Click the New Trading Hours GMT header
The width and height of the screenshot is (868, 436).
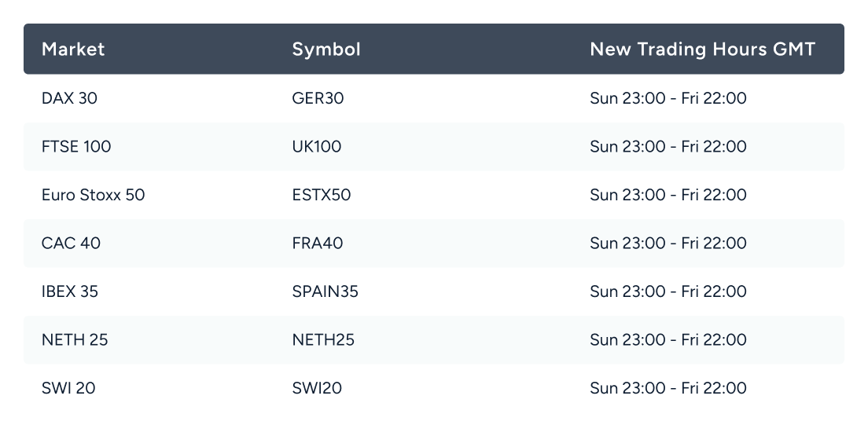click(x=702, y=49)
